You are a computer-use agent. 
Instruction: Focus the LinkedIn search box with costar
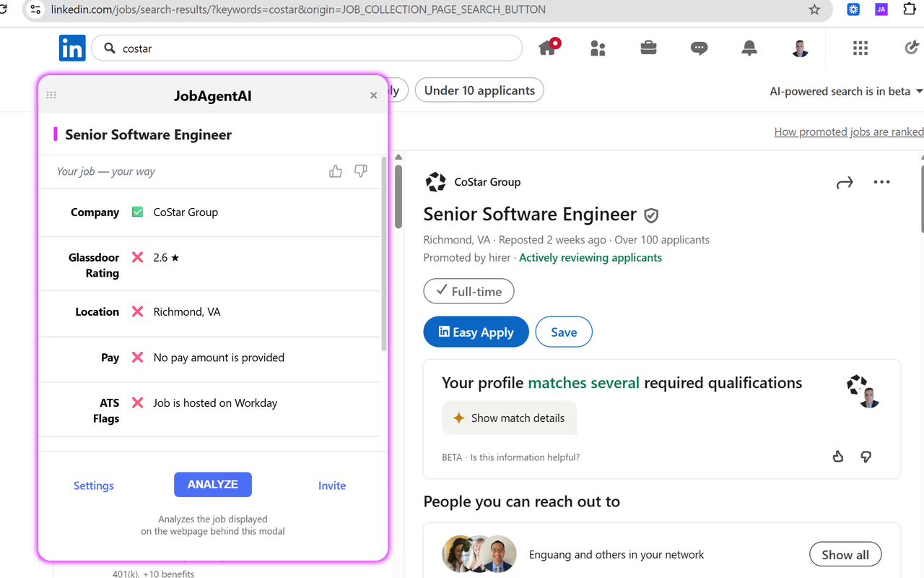tap(307, 48)
